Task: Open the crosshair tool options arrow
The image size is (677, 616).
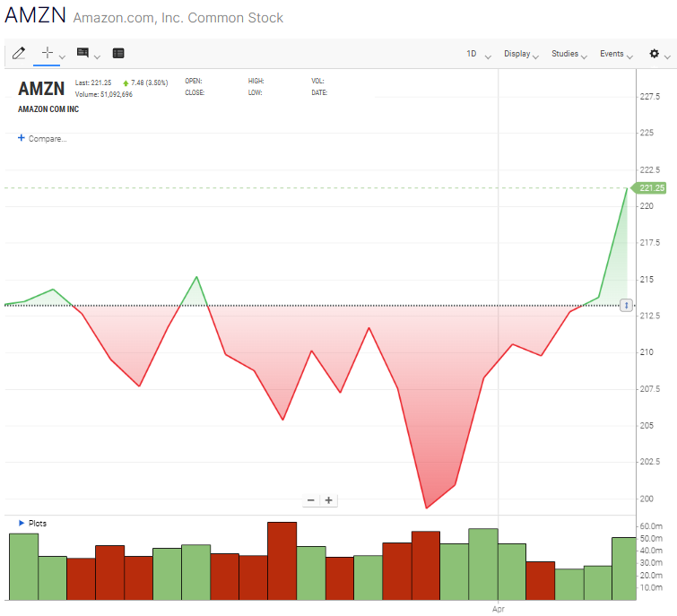Action: tap(62, 57)
